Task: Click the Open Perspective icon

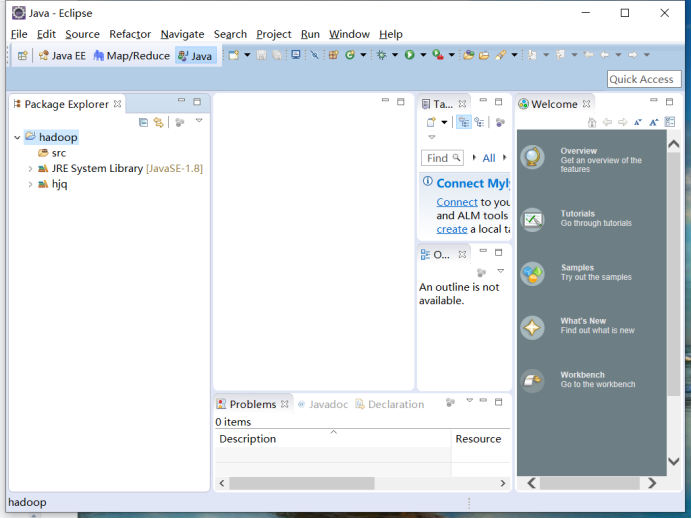Action: 23,56
